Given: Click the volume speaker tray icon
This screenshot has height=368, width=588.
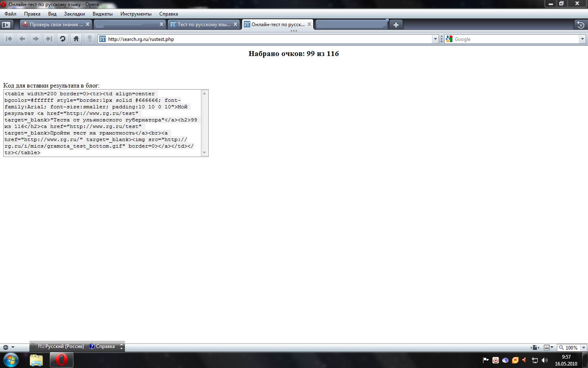Looking at the screenshot, I should tap(545, 360).
